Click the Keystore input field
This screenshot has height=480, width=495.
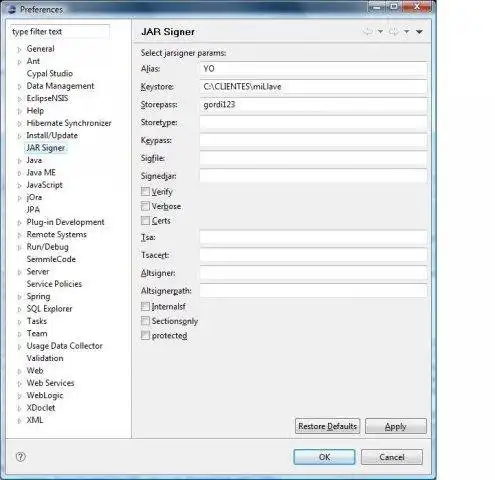[313, 87]
